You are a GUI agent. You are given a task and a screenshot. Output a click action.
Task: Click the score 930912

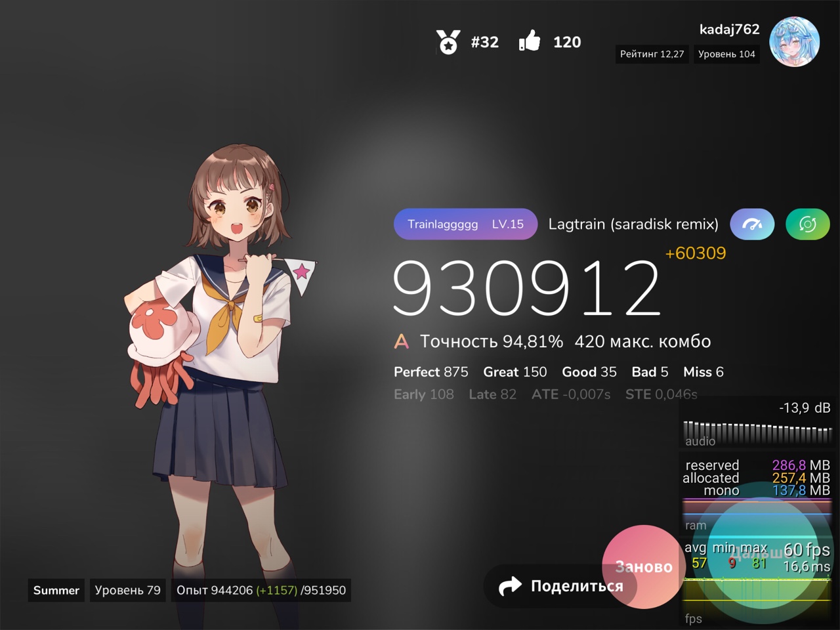[x=526, y=288]
